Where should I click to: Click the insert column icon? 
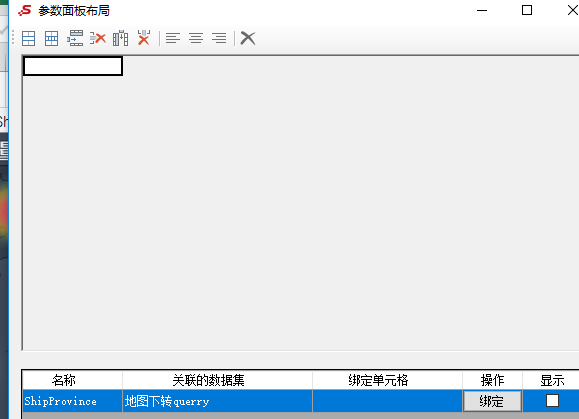pos(121,38)
